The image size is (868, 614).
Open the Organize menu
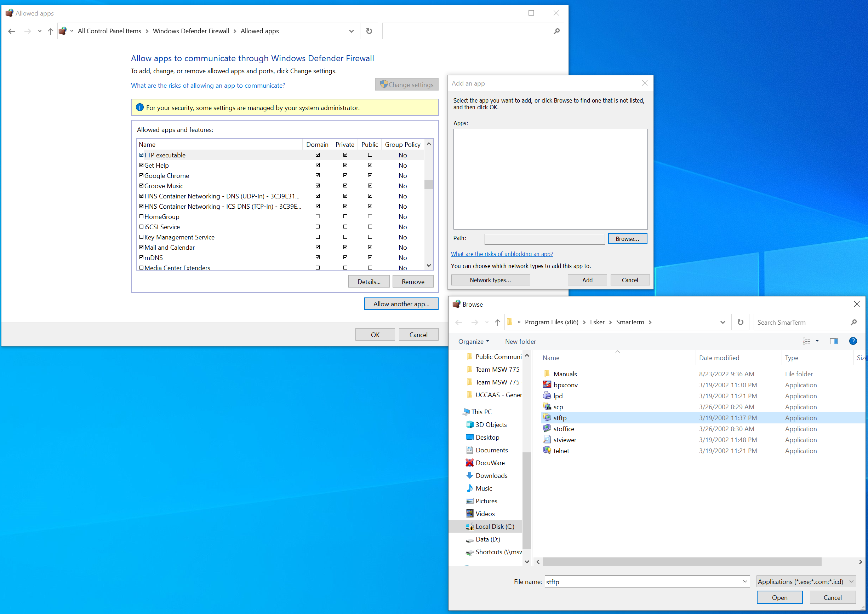coord(473,341)
